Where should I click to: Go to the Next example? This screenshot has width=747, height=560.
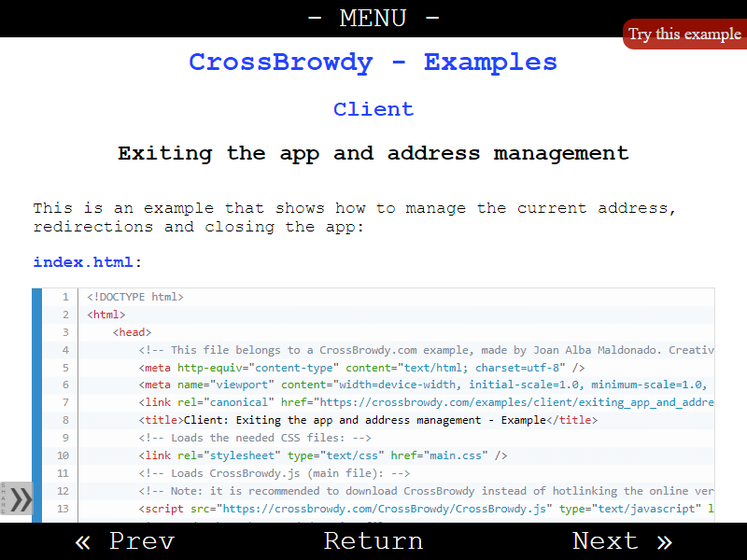coord(622,541)
